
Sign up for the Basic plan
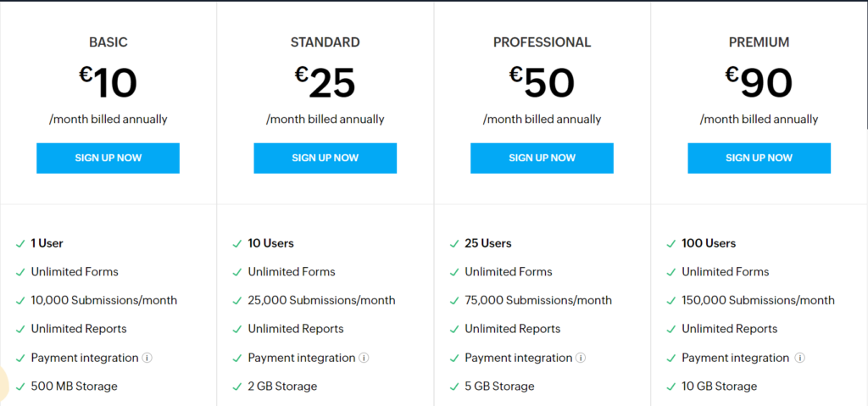point(108,158)
